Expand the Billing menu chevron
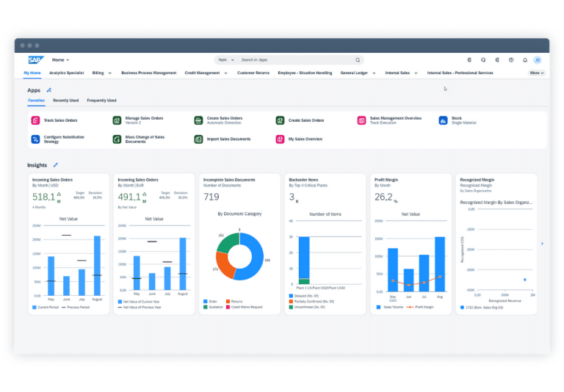Viewport: 564px width, 392px height. (x=109, y=73)
